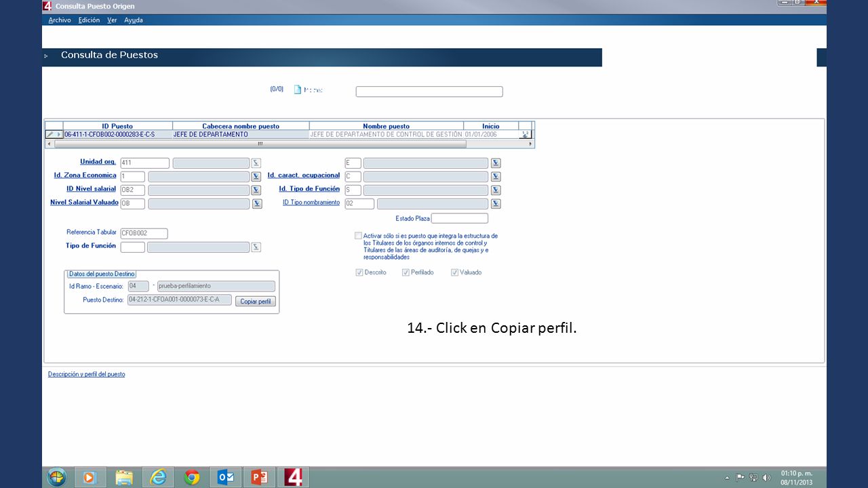Click the Unidad org. field showing 411
Viewport: 868px width, 488px height.
tap(144, 163)
